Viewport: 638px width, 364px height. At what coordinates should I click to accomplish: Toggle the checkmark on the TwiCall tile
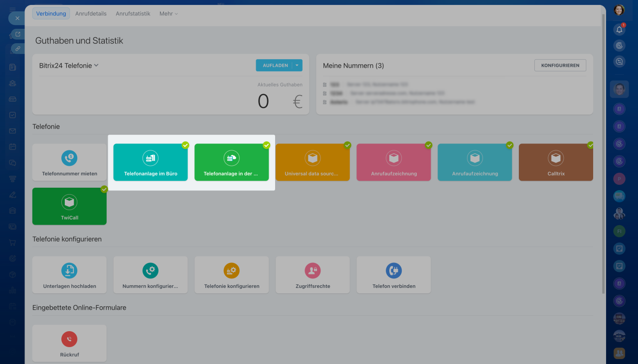[x=104, y=189]
